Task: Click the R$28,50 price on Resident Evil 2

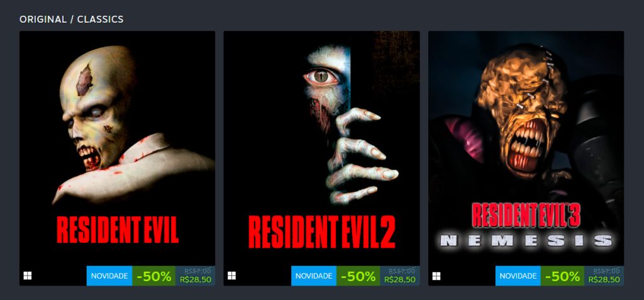Action: tap(399, 280)
